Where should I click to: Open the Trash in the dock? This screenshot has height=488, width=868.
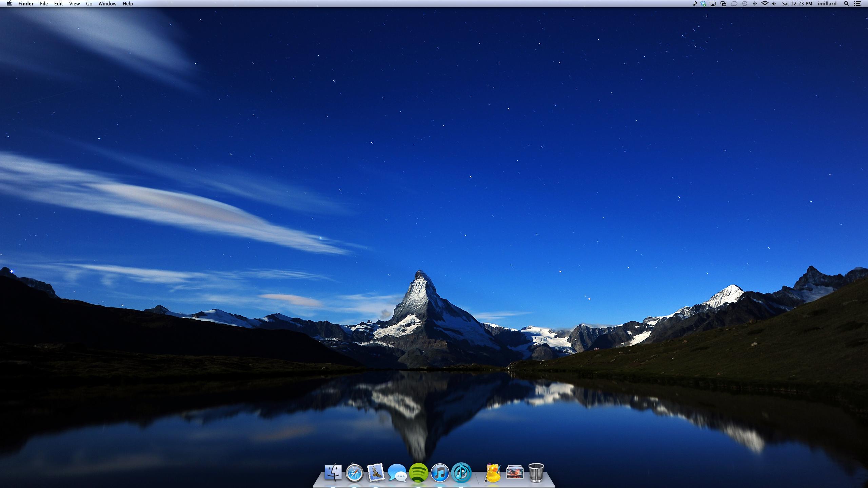[x=536, y=472]
